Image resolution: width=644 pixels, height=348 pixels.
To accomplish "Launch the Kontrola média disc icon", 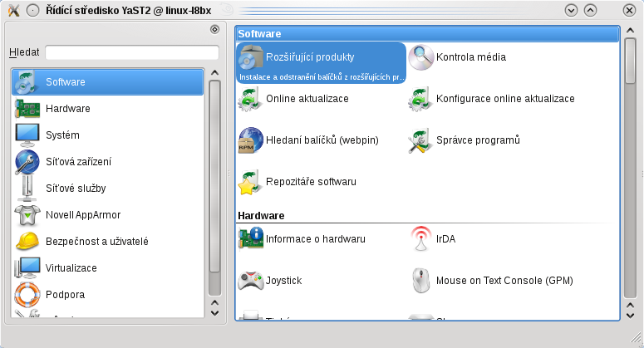I will pyautogui.click(x=421, y=57).
